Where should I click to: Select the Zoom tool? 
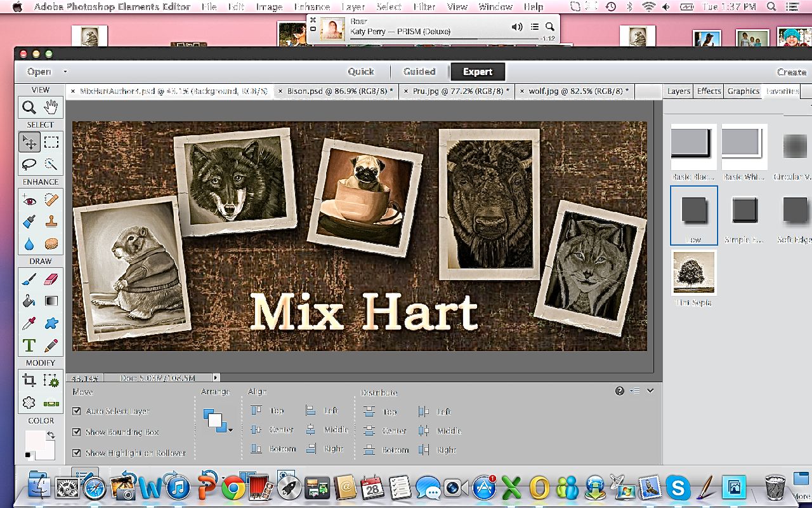(x=29, y=107)
